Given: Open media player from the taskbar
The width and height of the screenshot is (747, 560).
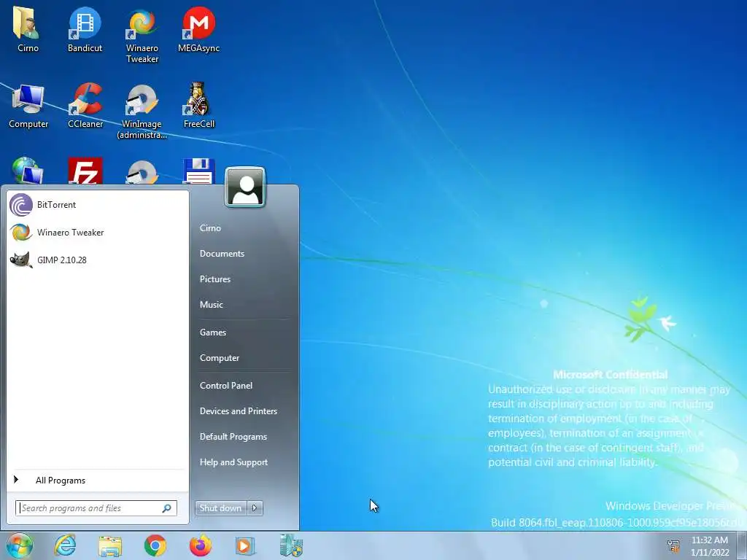Looking at the screenshot, I should pyautogui.click(x=245, y=545).
